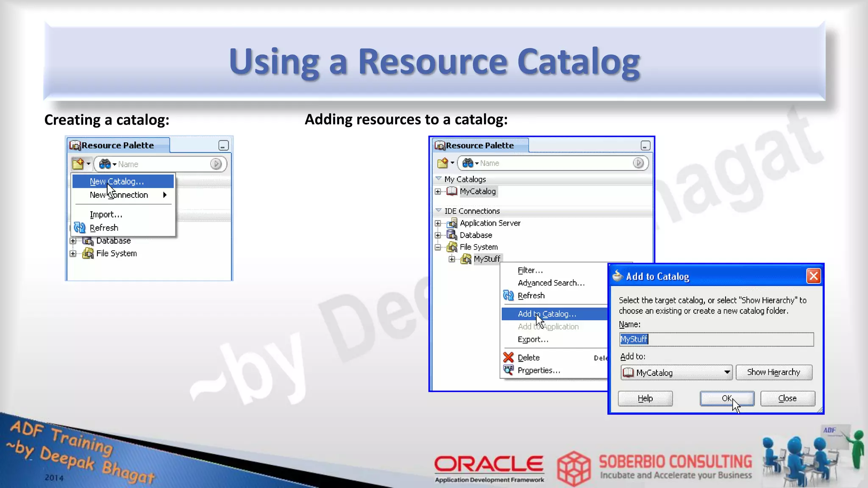Click the MyStuff folder icon
Viewport: 868px width, 488px height.
pos(466,259)
